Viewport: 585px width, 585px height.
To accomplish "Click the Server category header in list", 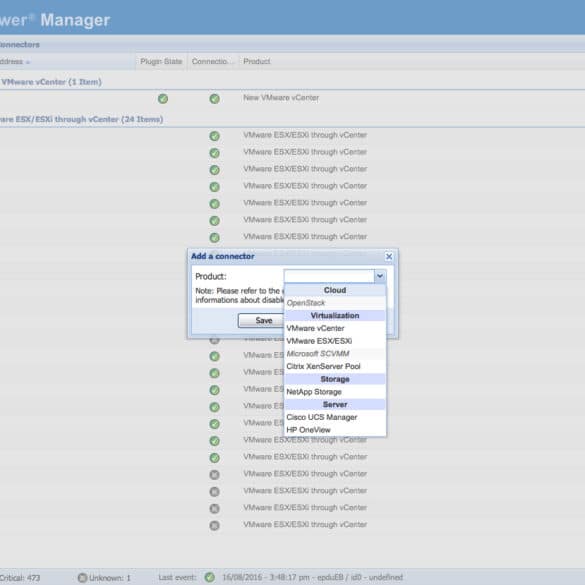I will [x=335, y=404].
